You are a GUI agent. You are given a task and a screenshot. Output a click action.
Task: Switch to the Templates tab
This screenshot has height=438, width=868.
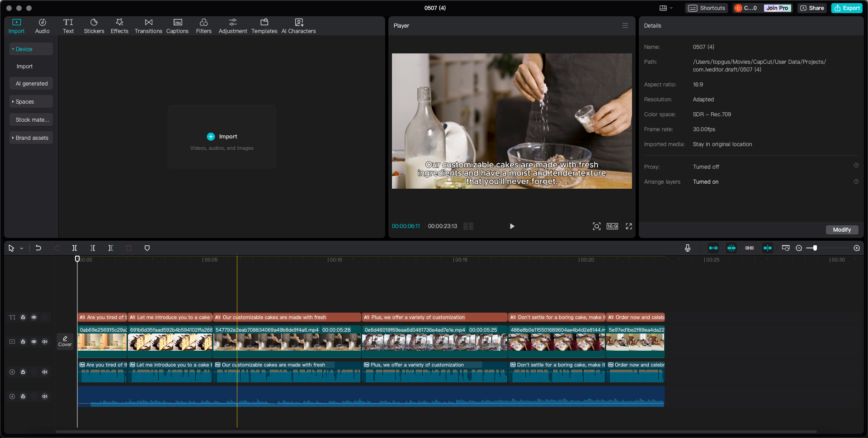click(264, 26)
